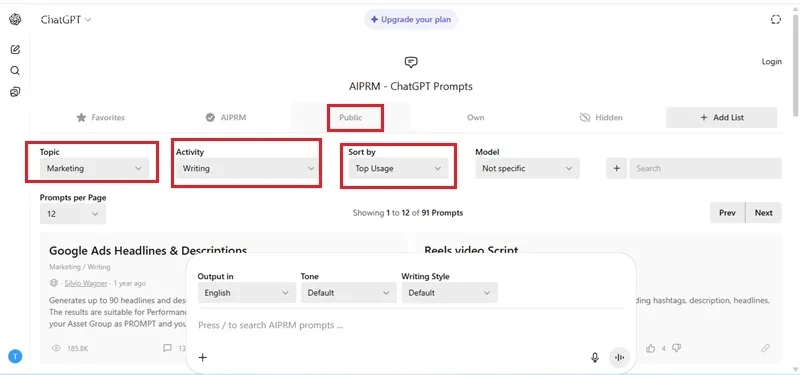
Task: Click the user avatar at bottom left
Action: click(x=15, y=356)
